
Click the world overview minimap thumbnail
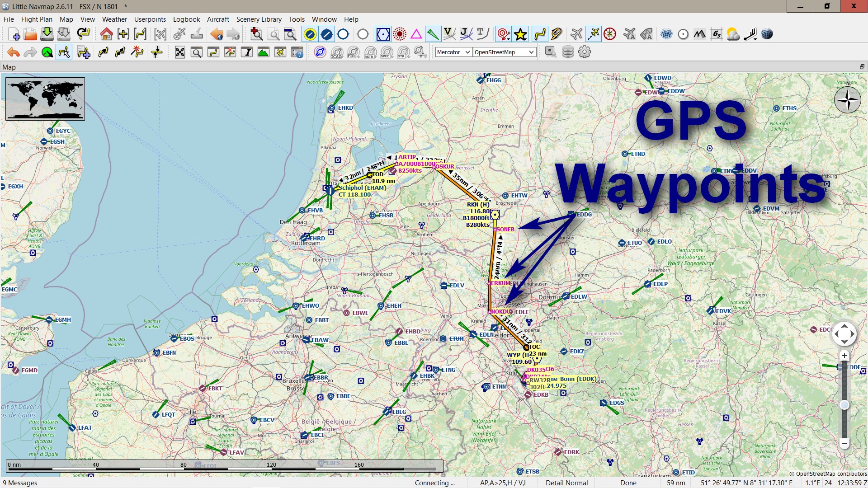[45, 99]
